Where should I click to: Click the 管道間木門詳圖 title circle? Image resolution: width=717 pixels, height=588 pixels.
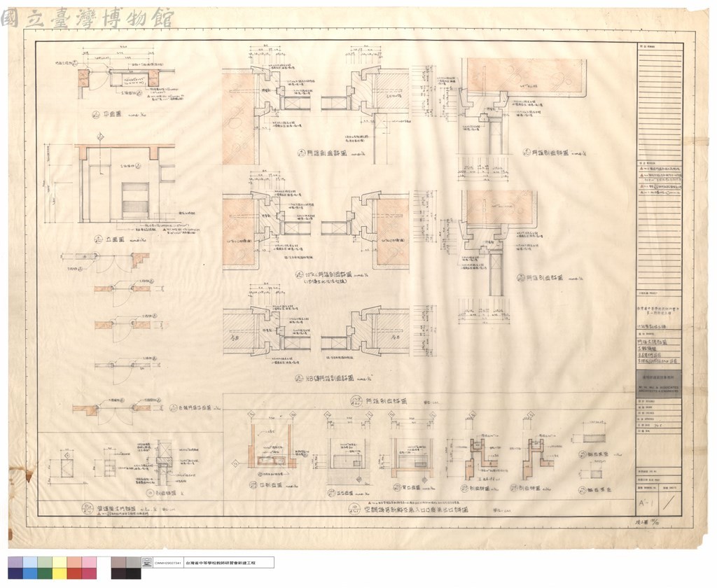click(87, 508)
